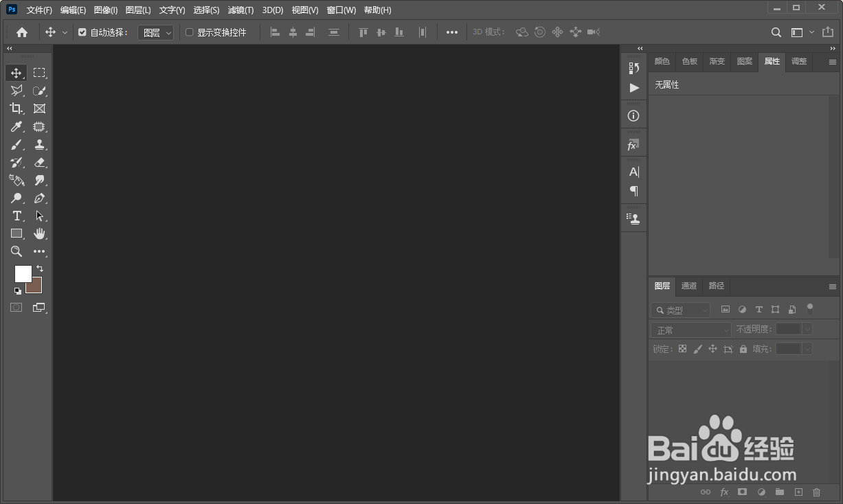Toggle Quick Mask mode button
Image resolution: width=843 pixels, height=504 pixels.
[x=16, y=308]
